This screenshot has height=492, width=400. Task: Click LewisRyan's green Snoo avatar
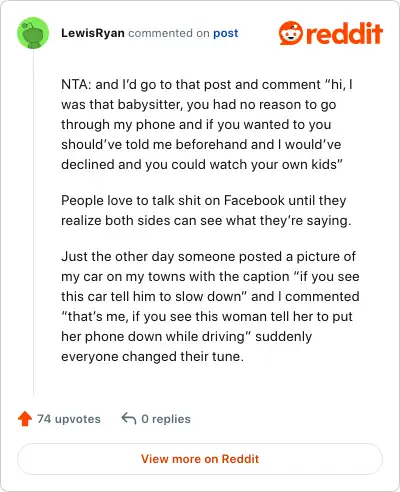pyautogui.click(x=33, y=33)
